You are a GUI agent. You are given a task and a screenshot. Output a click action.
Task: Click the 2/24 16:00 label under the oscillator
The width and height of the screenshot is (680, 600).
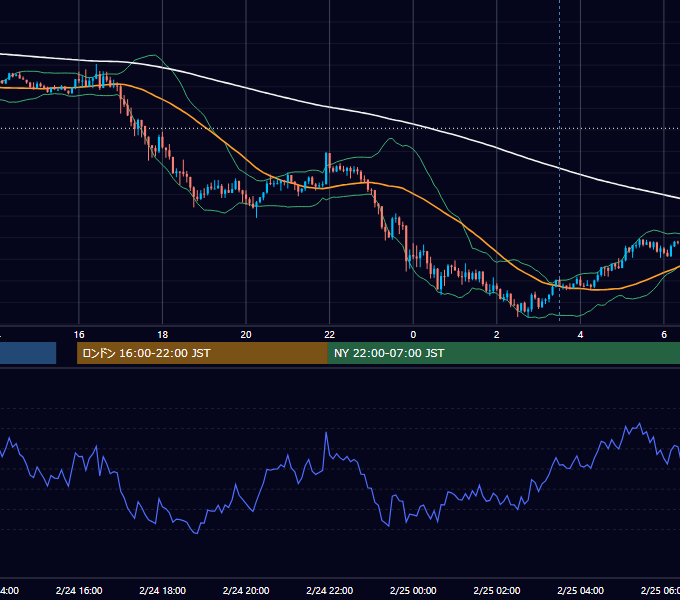click(x=79, y=590)
